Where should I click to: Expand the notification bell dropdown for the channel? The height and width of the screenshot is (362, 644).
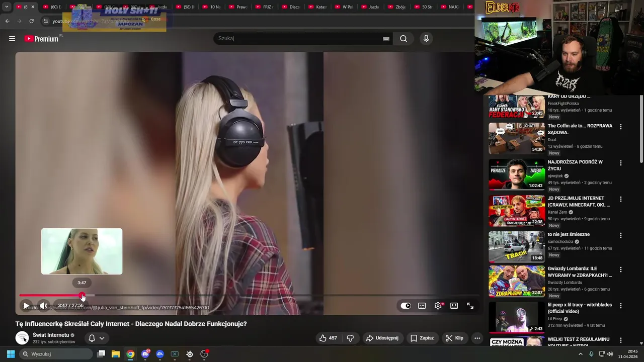pyautogui.click(x=97, y=338)
